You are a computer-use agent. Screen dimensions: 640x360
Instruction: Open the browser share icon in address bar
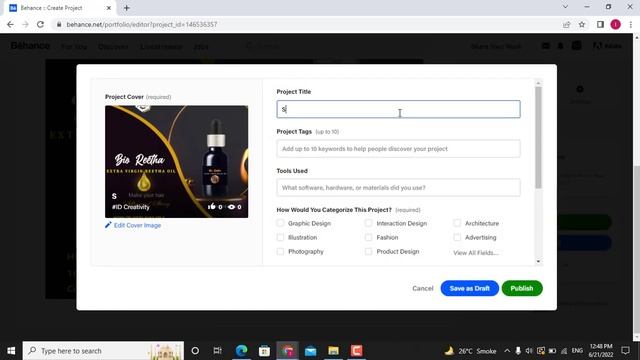567,24
